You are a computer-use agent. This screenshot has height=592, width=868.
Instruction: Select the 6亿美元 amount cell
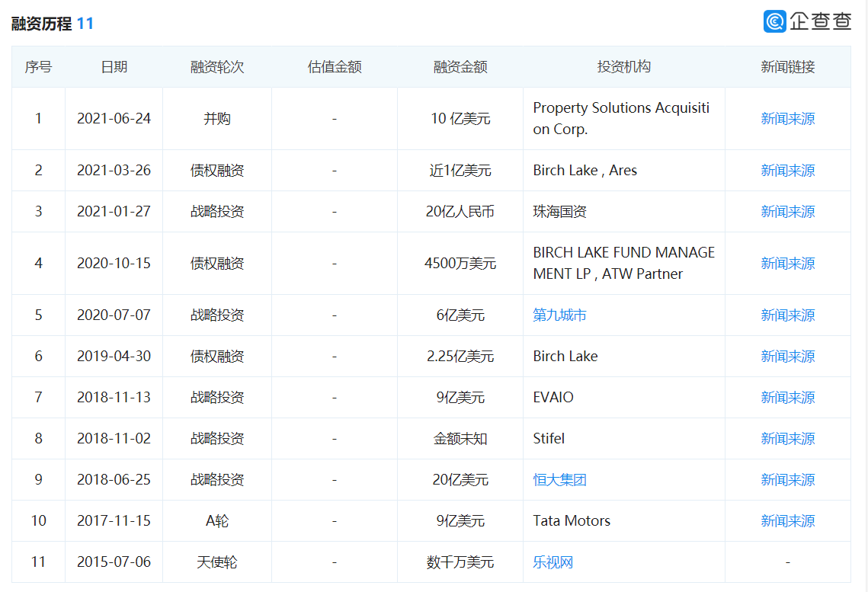460,315
